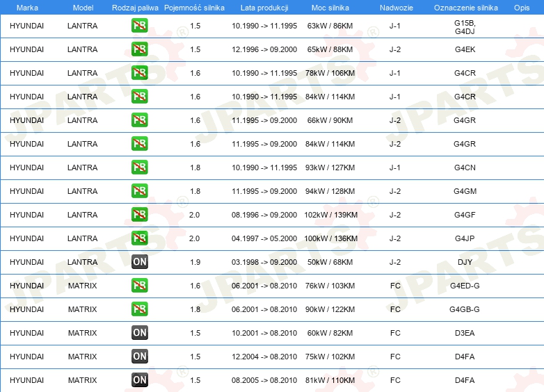This screenshot has height=392, width=544.
Task: Select engine code G4JP cell
Action: [x=465, y=238]
